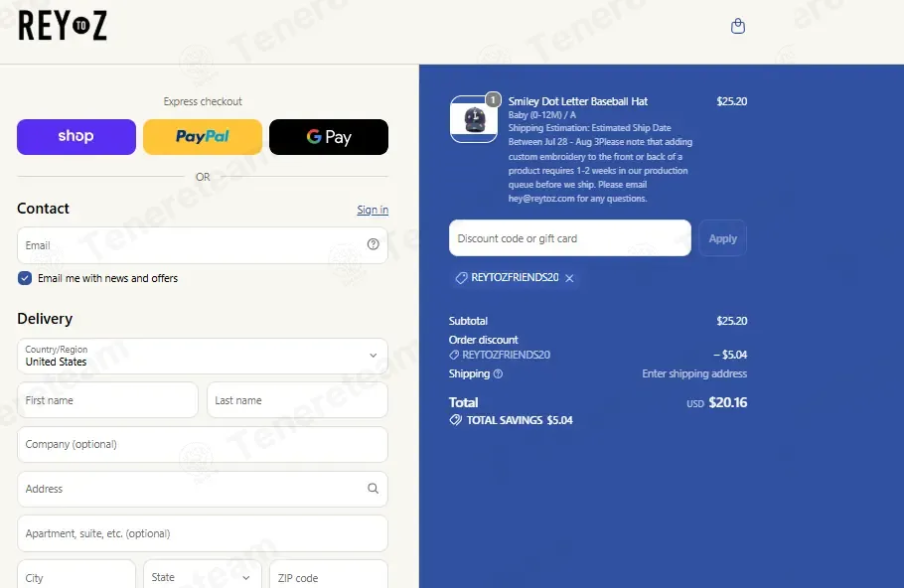Open the Country/Region dropdown
Screen dimensions: 904x588
[203, 356]
